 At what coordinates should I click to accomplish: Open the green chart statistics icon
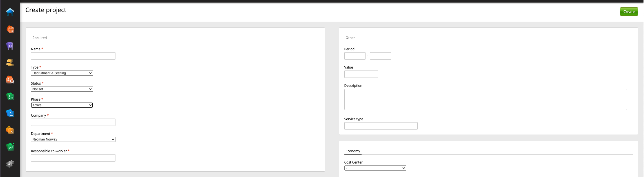pyautogui.click(x=10, y=147)
